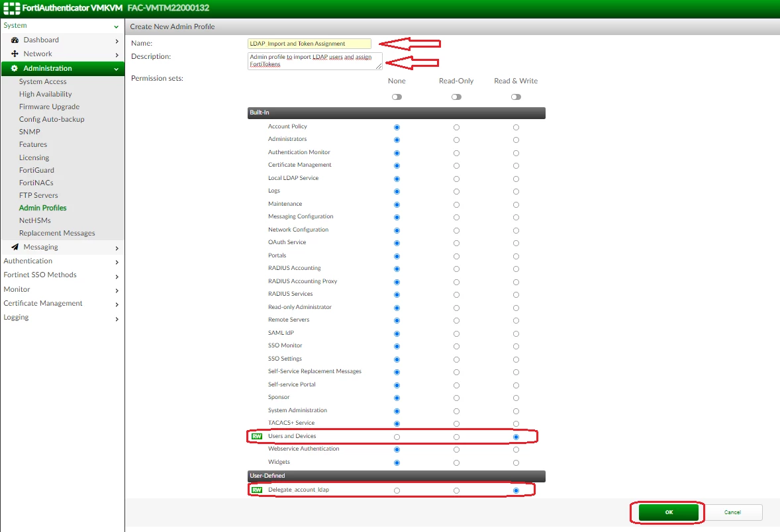This screenshot has height=532, width=780.
Task: Click the Network cross-arrows icon
Action: tap(15, 54)
